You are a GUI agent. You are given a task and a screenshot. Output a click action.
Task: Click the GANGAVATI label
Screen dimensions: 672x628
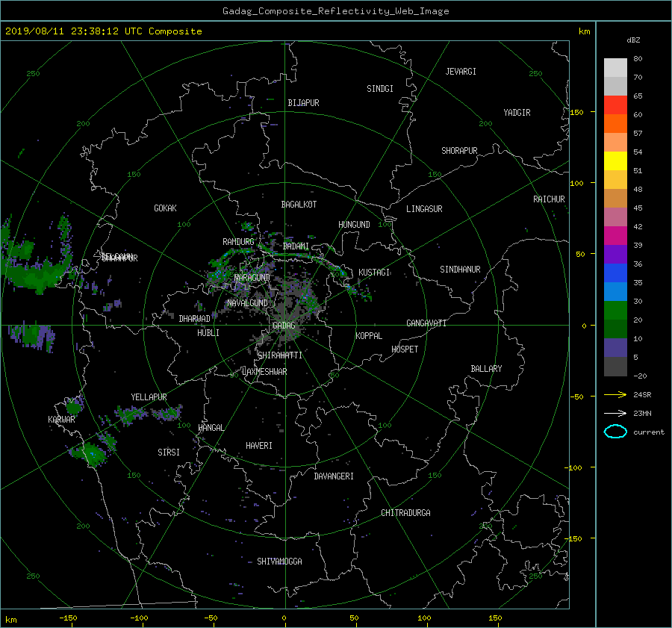[x=426, y=323]
